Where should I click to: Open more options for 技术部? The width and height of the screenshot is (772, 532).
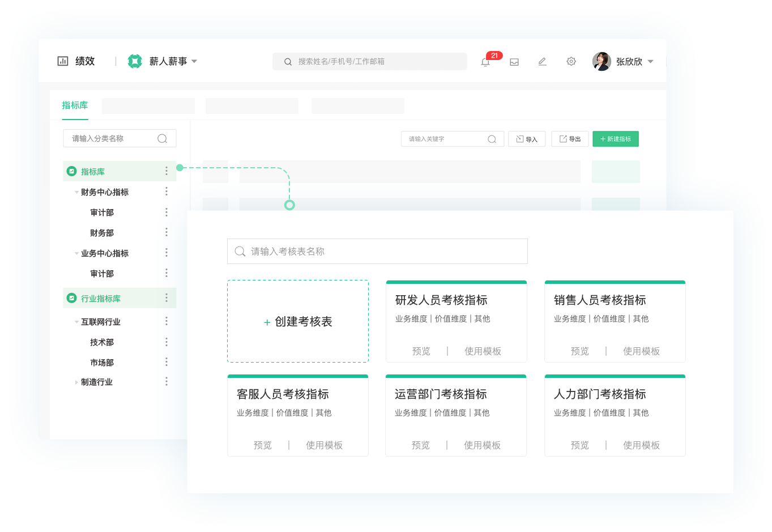(x=167, y=342)
